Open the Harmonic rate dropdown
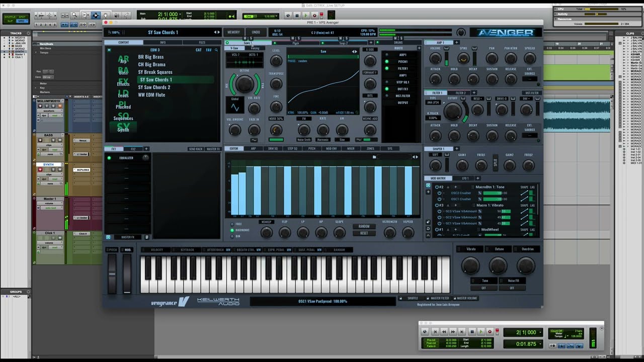 tap(323, 140)
